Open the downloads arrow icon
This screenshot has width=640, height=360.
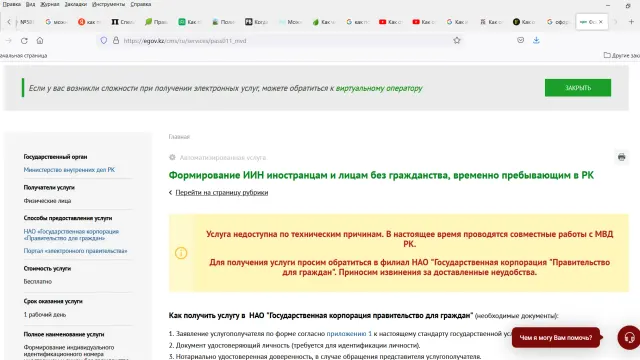click(x=536, y=40)
